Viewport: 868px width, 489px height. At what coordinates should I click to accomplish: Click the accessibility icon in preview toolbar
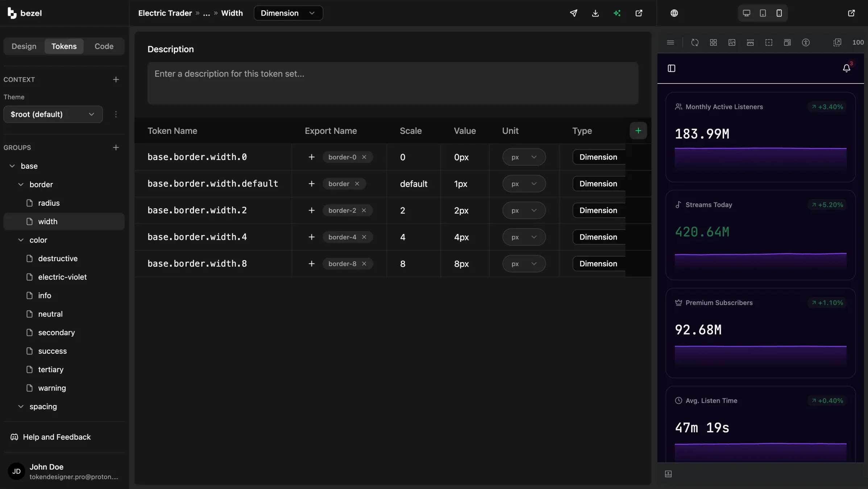coord(805,42)
